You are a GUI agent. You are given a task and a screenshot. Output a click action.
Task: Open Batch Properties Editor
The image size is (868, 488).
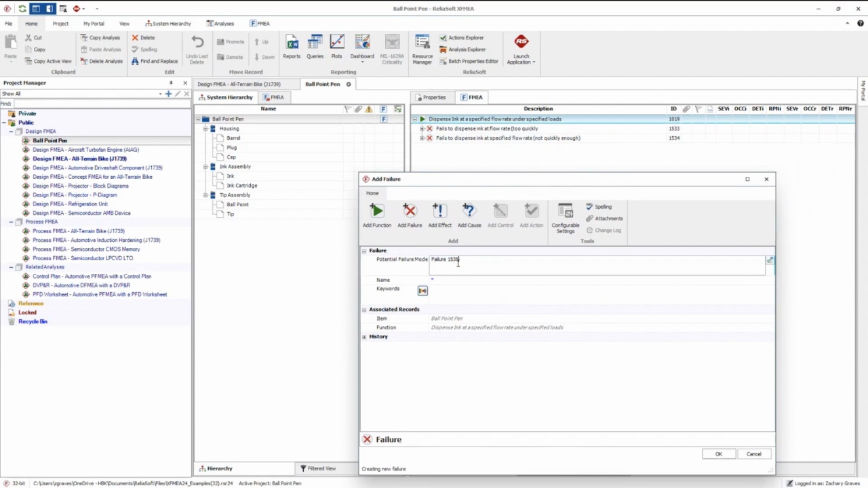coord(469,61)
